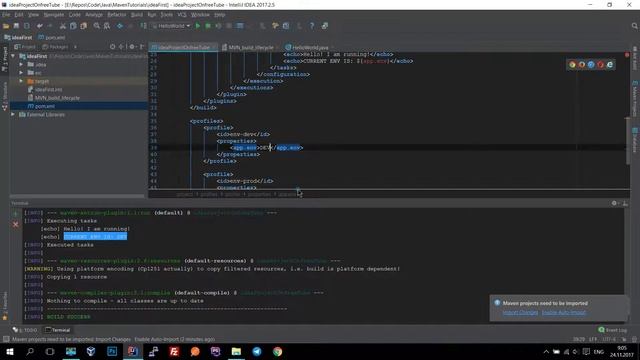This screenshot has height=360, width=640.
Task: Click the Paste toolbar icon
Action: (x=84, y=26)
